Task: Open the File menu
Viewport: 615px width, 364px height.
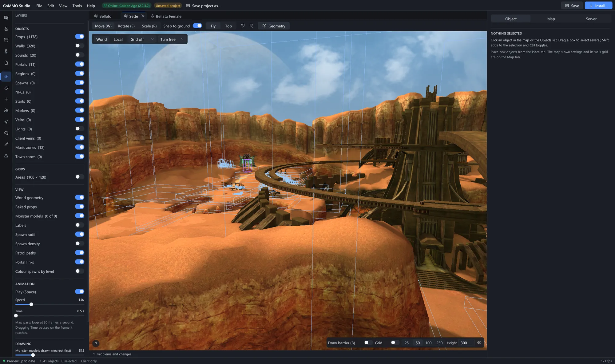Action: click(x=39, y=6)
